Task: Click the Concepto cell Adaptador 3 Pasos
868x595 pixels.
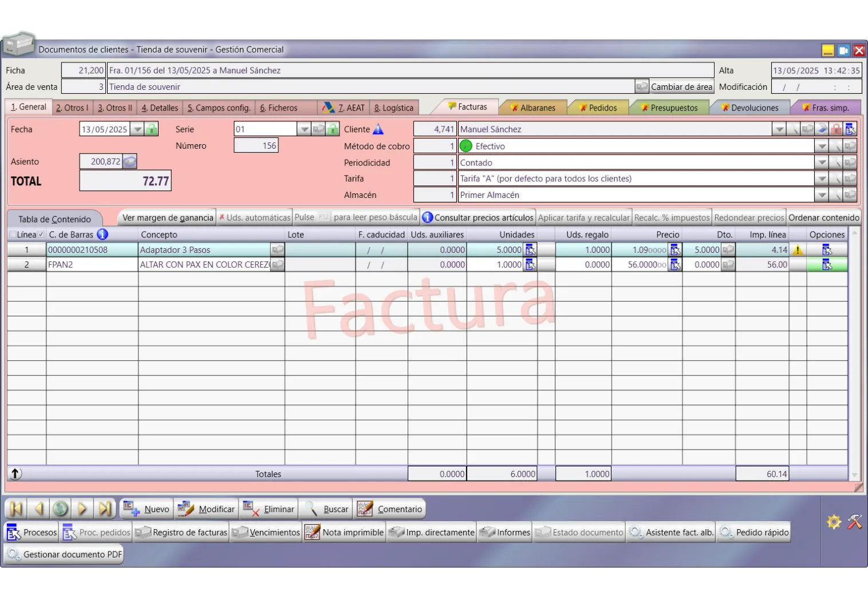Action: [x=203, y=250]
